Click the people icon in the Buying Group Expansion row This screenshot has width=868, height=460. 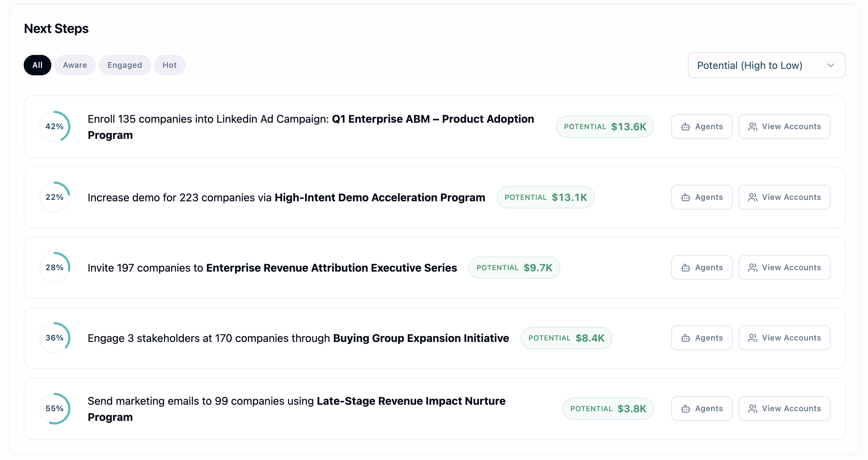coord(753,338)
